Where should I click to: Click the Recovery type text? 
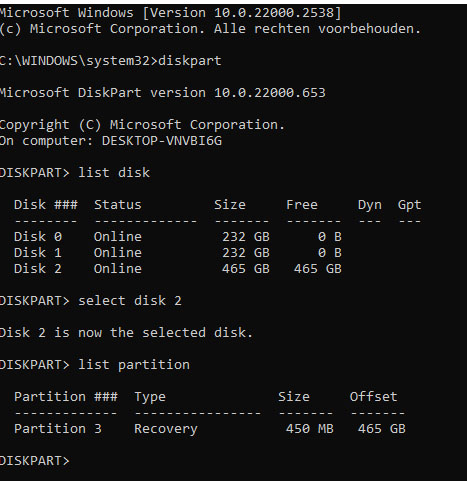(166, 429)
